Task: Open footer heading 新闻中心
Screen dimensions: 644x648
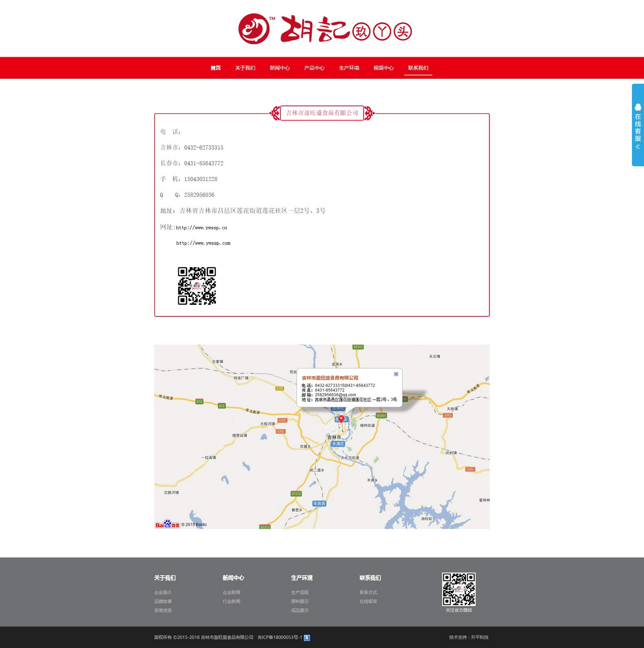Action: pyautogui.click(x=233, y=578)
